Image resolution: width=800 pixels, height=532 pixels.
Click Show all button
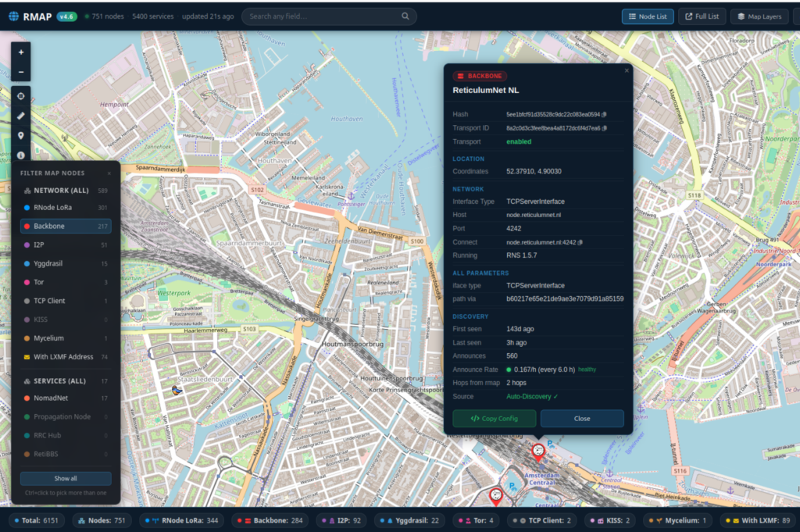coord(66,478)
